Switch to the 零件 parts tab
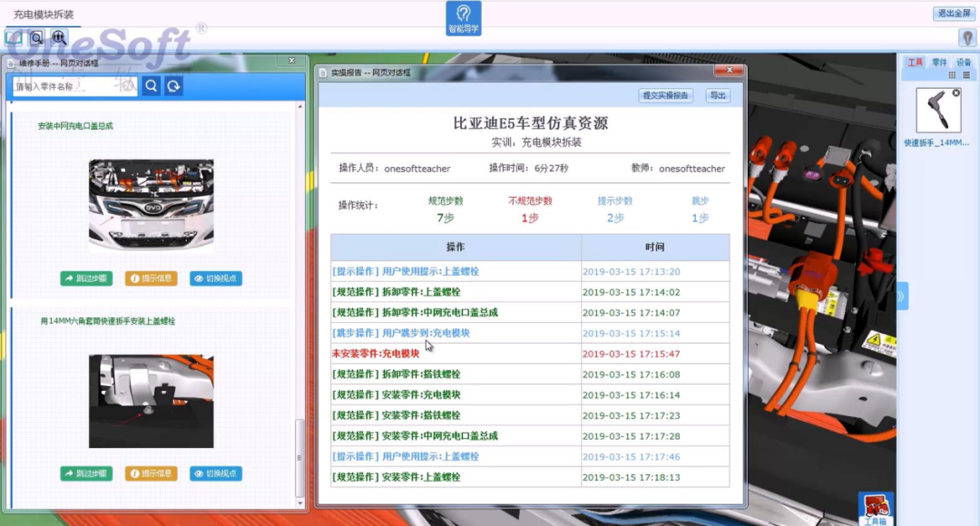The width and height of the screenshot is (980, 526). [x=939, y=63]
